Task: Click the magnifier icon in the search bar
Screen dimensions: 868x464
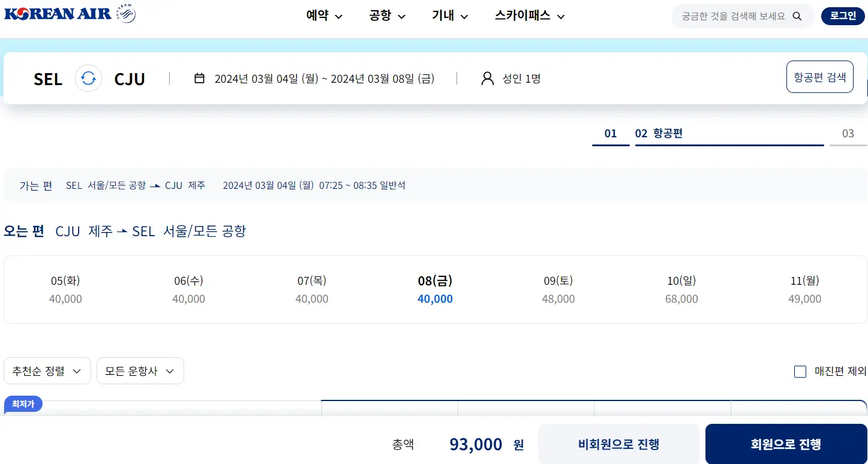Action: [x=797, y=16]
